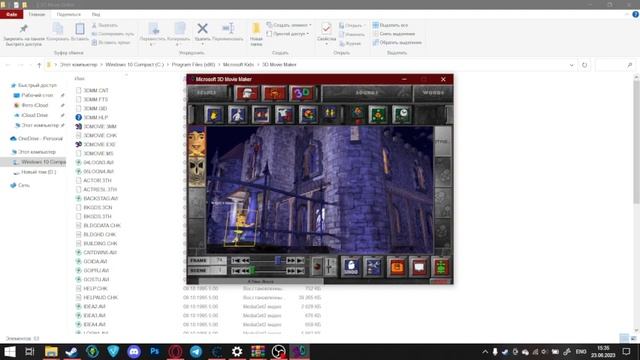Select Сеть in the navigation pane
Viewport: 640px width, 360px height.
tap(20, 185)
